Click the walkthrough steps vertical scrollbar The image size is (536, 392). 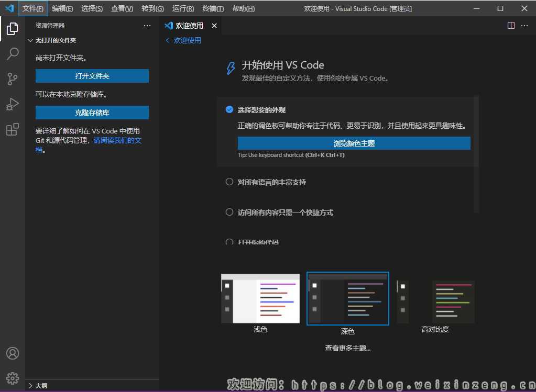click(x=476, y=154)
